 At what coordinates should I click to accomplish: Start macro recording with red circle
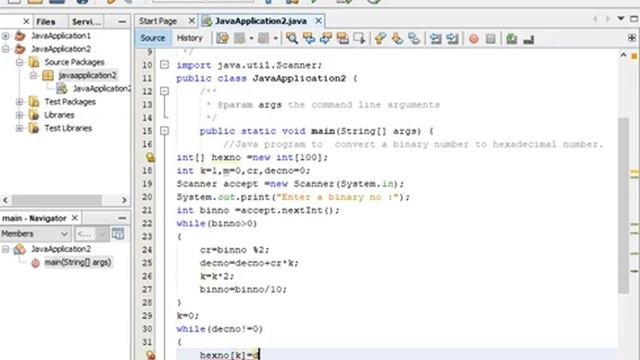473,39
